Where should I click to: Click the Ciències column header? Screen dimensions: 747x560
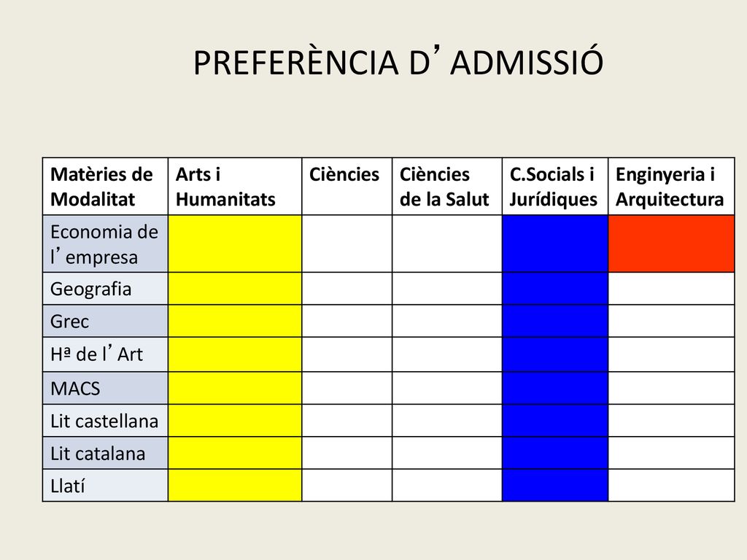coord(347,187)
